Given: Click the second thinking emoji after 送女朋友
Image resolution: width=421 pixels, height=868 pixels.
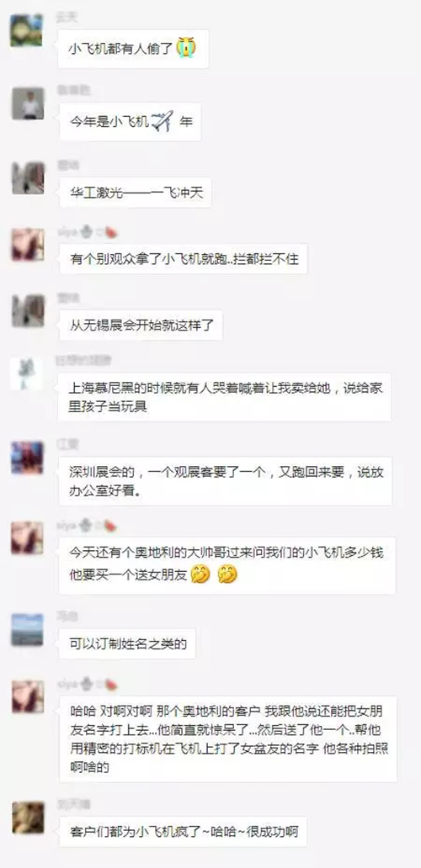Looking at the screenshot, I should pos(227,574).
